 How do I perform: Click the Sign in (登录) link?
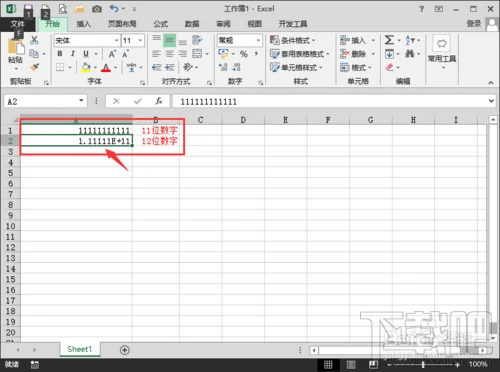(474, 23)
